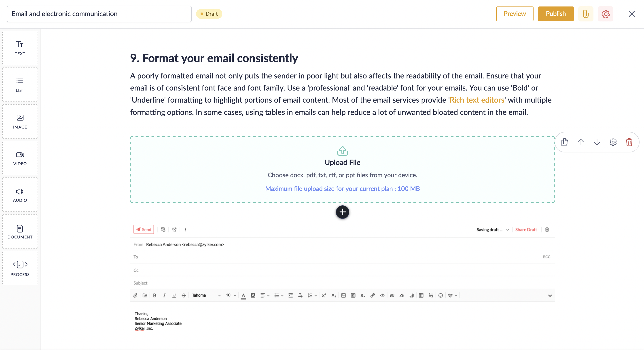Click the article title input field
Viewport: 644px width, 350px height.
(99, 14)
